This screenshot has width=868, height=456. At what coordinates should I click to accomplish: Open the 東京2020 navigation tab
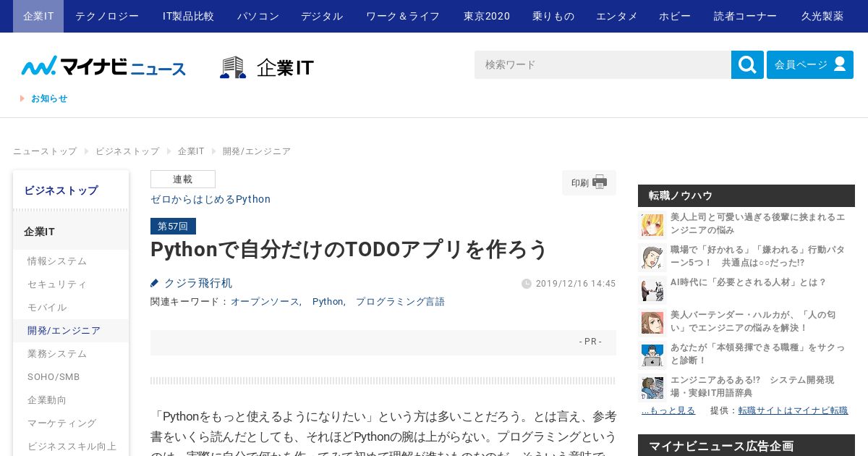[x=487, y=16]
